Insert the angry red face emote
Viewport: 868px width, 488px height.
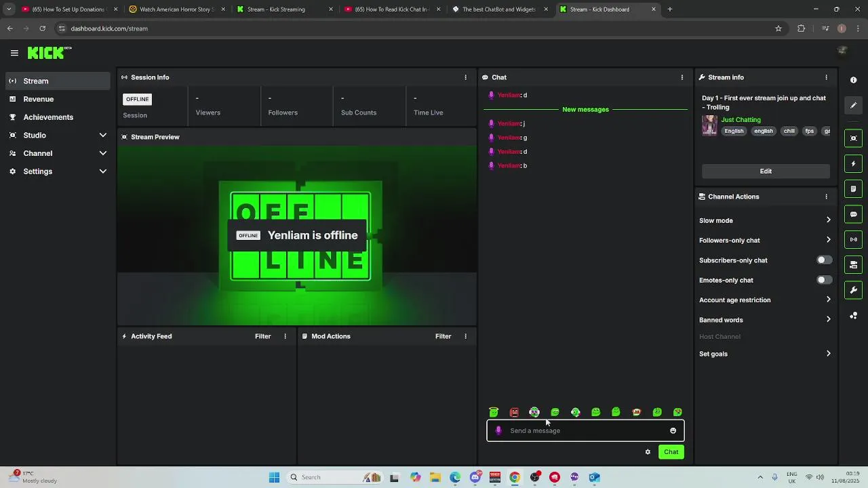pos(514,412)
